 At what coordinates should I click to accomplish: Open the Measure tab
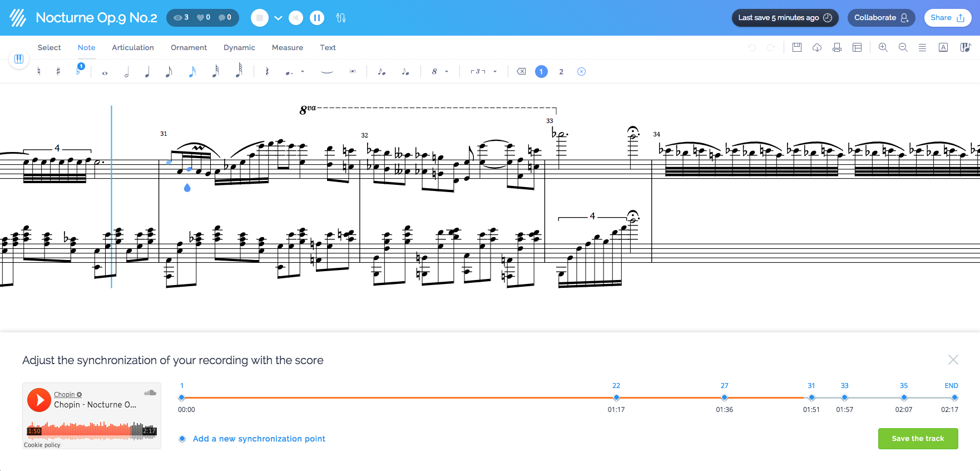pos(288,47)
